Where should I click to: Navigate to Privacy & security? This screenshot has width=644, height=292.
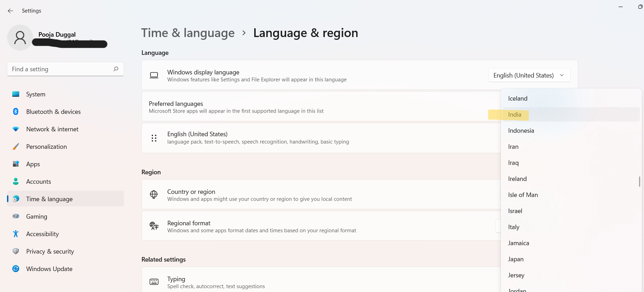(65, 251)
